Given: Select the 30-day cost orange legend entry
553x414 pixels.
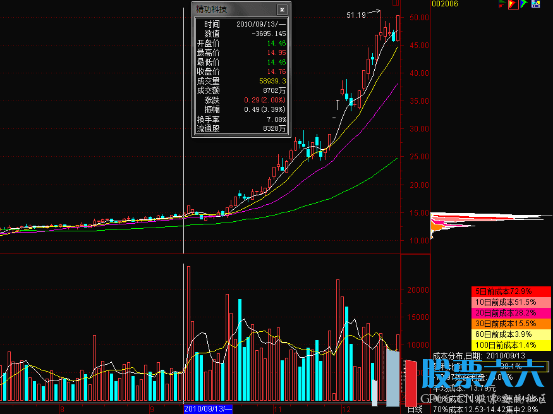Looking at the screenshot, I should (x=511, y=323).
